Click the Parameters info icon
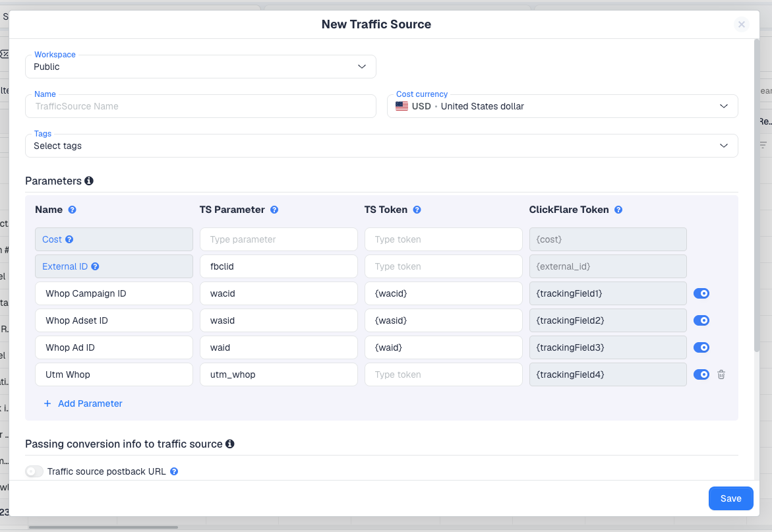Screen dimensions: 772x532 click(88, 181)
